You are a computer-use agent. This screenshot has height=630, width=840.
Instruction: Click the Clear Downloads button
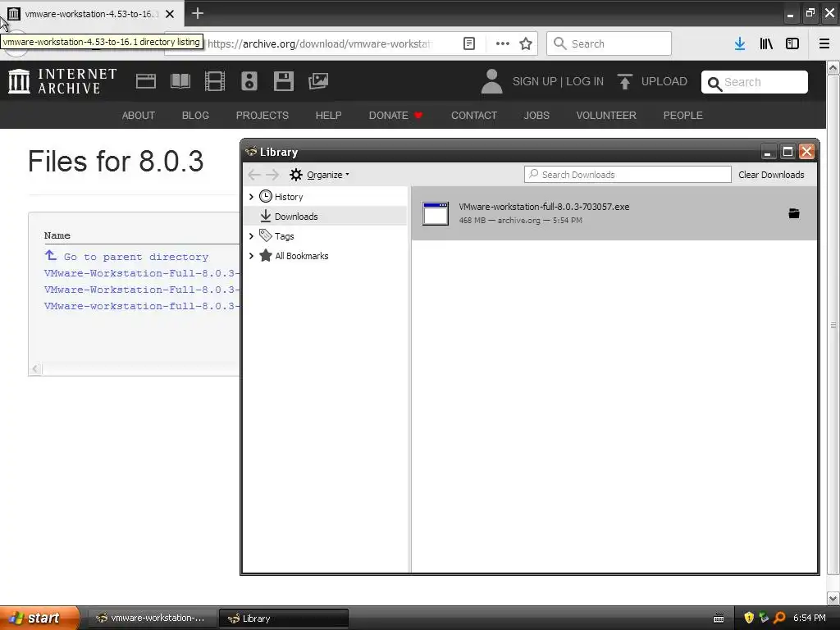[771, 175]
